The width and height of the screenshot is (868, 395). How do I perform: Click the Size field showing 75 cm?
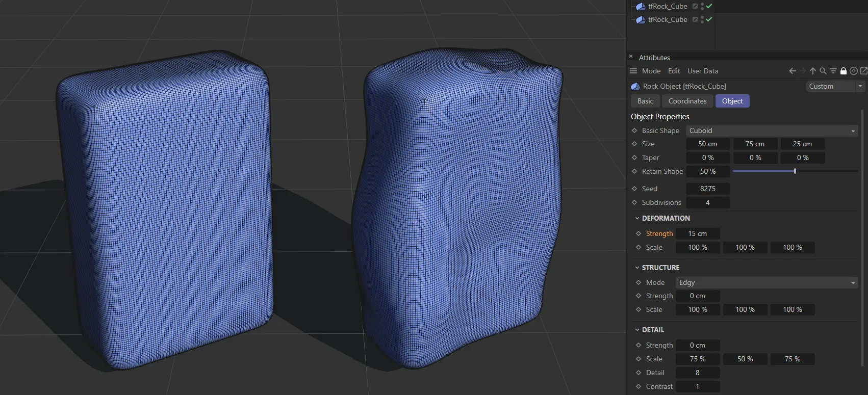click(755, 144)
